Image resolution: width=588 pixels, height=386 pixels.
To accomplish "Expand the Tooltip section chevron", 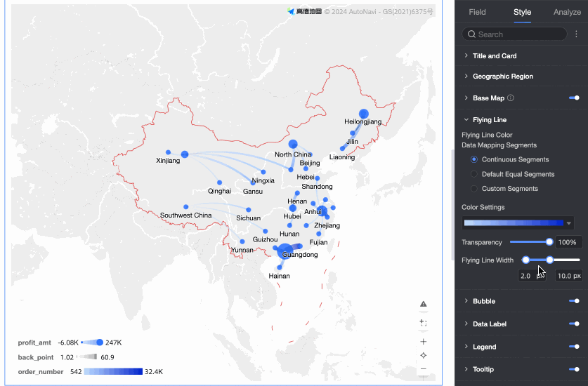I will tap(466, 369).
